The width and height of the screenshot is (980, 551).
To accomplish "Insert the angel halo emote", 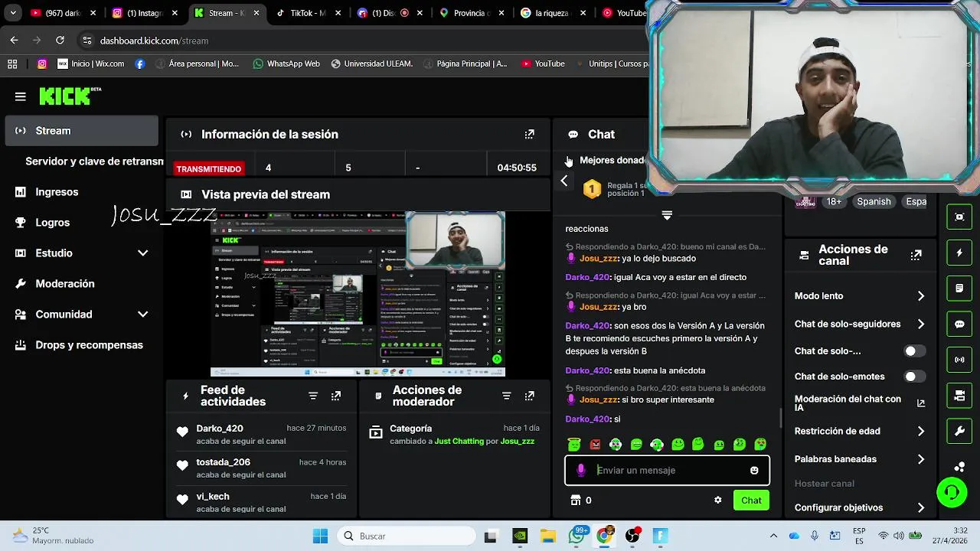I will (574, 444).
